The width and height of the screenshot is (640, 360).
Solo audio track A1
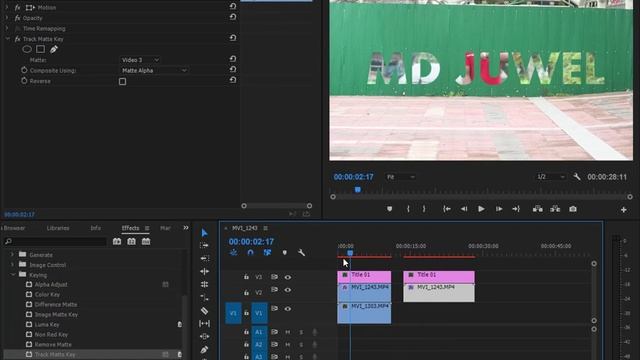pyautogui.click(x=301, y=332)
